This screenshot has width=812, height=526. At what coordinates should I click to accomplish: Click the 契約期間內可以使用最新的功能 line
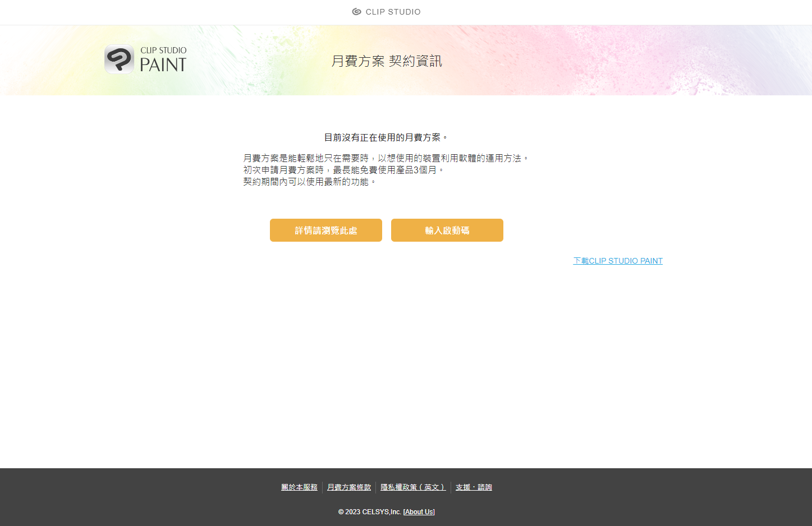(x=310, y=182)
